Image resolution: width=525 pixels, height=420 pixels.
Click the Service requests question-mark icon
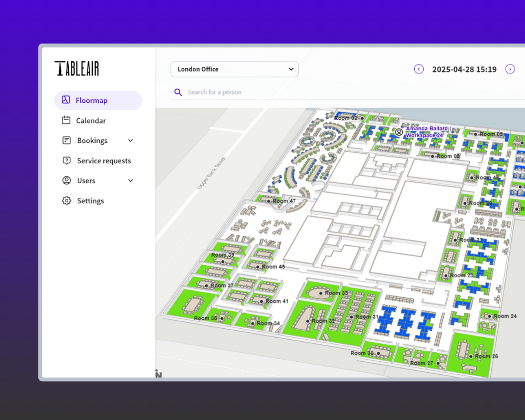pos(66,160)
